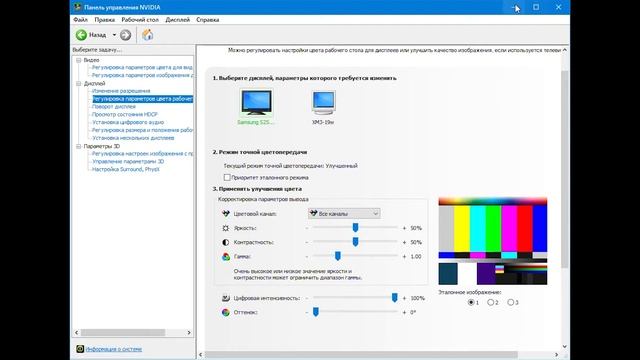Open Установка цифрового аудио task
640x360 pixels.
[128, 122]
